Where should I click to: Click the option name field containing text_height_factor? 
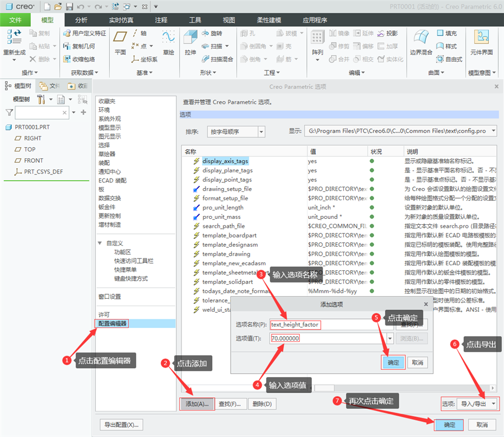coord(332,325)
